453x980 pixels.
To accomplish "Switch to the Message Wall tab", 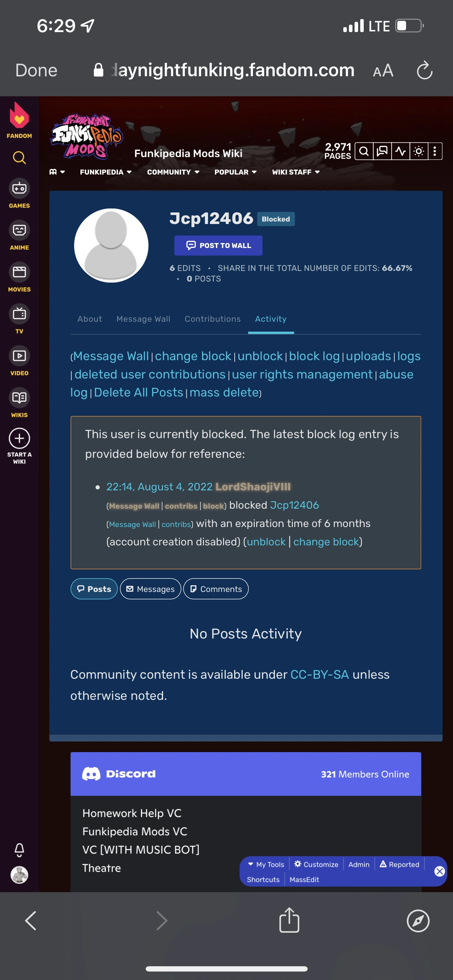I will click(x=143, y=319).
